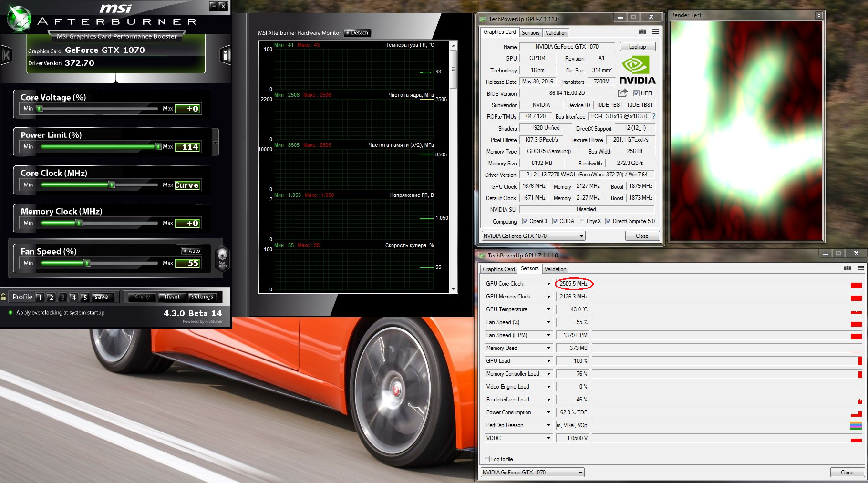Click the Memory Clock slider handle
This screenshot has width=868, height=483.
[79, 223]
